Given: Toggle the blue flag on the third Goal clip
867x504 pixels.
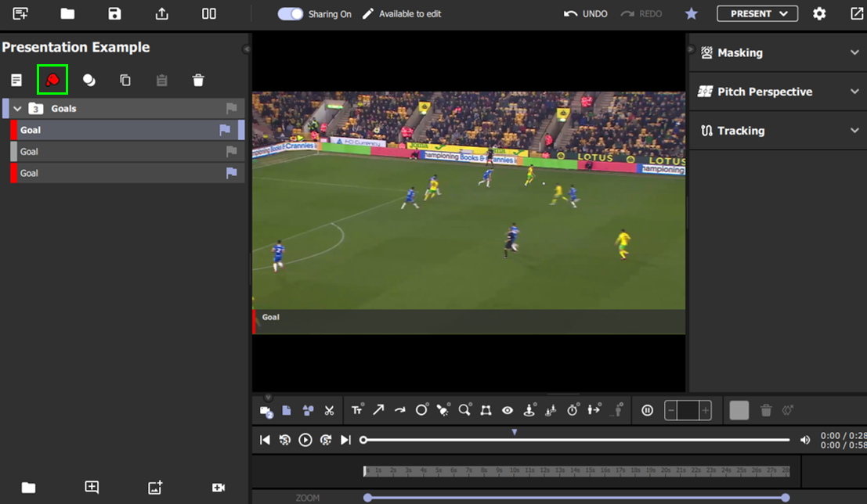Looking at the screenshot, I should click(232, 173).
